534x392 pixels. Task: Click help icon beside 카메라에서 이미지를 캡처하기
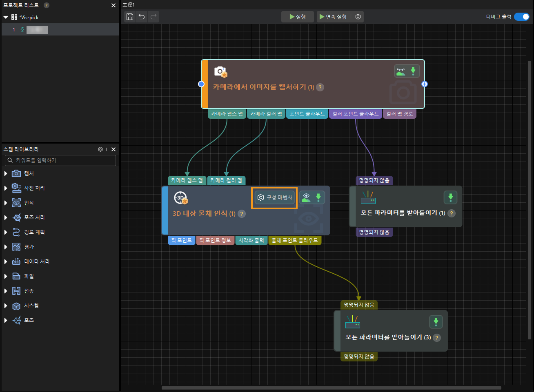coord(320,87)
